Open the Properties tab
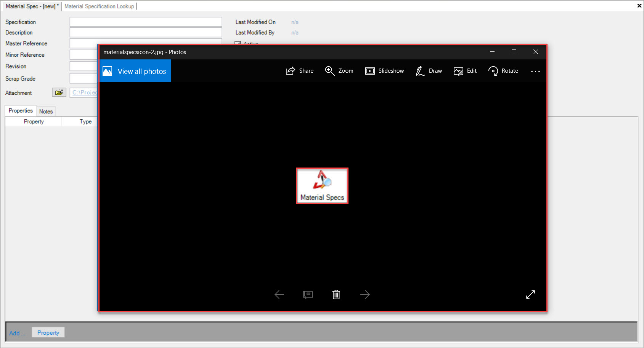 click(21, 111)
